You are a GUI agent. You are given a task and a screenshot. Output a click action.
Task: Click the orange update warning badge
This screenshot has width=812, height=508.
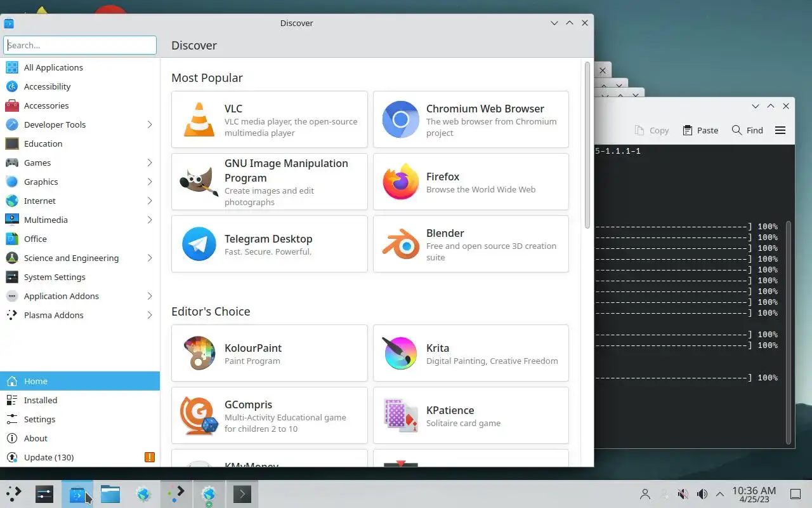click(x=150, y=457)
